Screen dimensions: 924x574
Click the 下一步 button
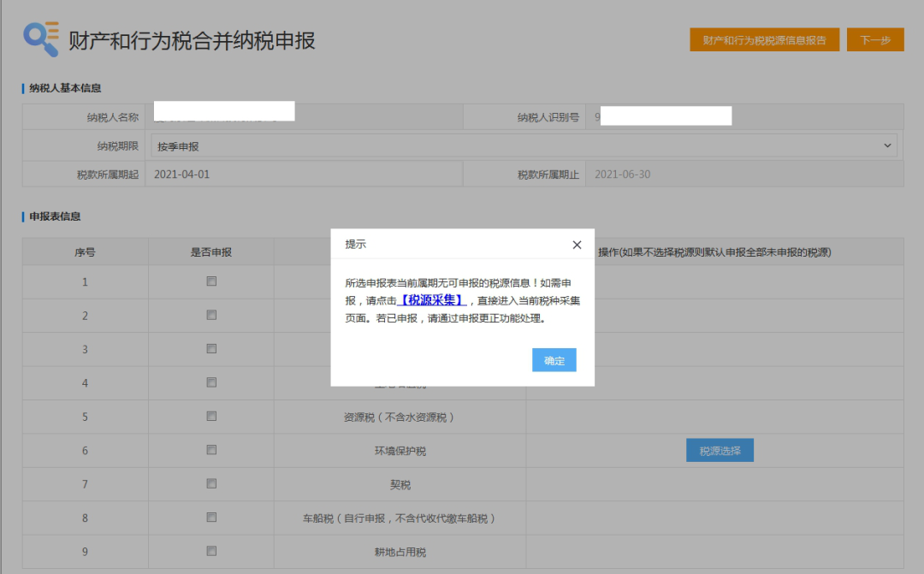875,39
